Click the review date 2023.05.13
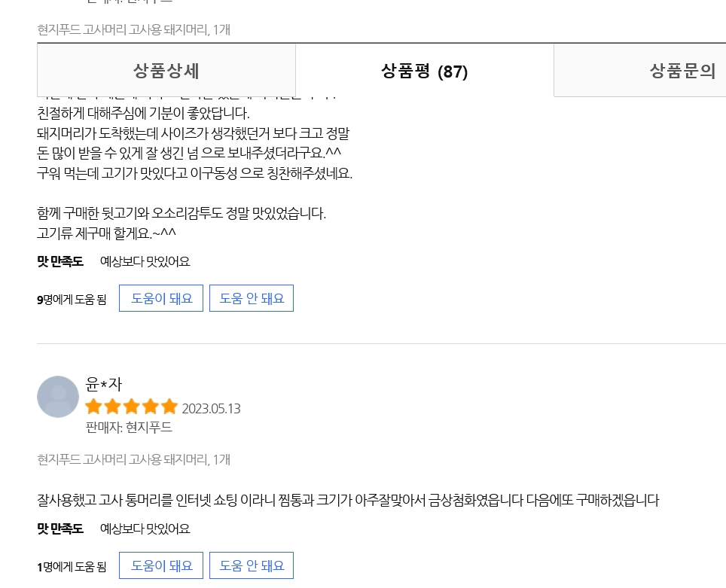726x588 pixels. [x=211, y=408]
